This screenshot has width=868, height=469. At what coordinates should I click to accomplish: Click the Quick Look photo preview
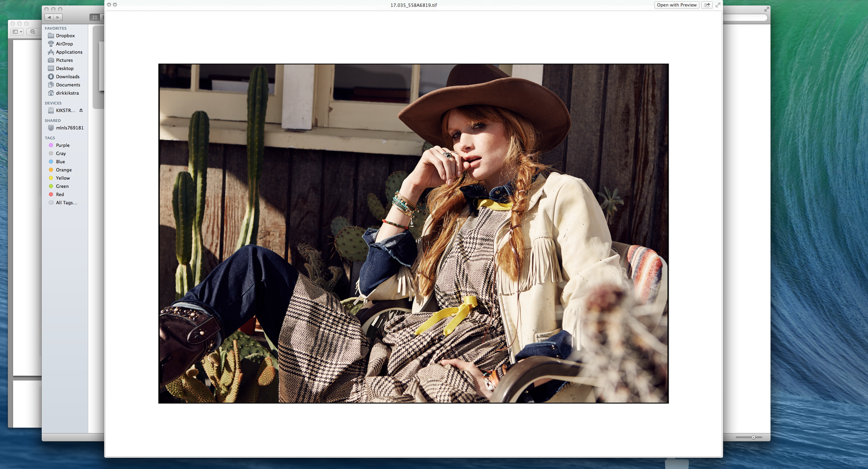(x=413, y=233)
